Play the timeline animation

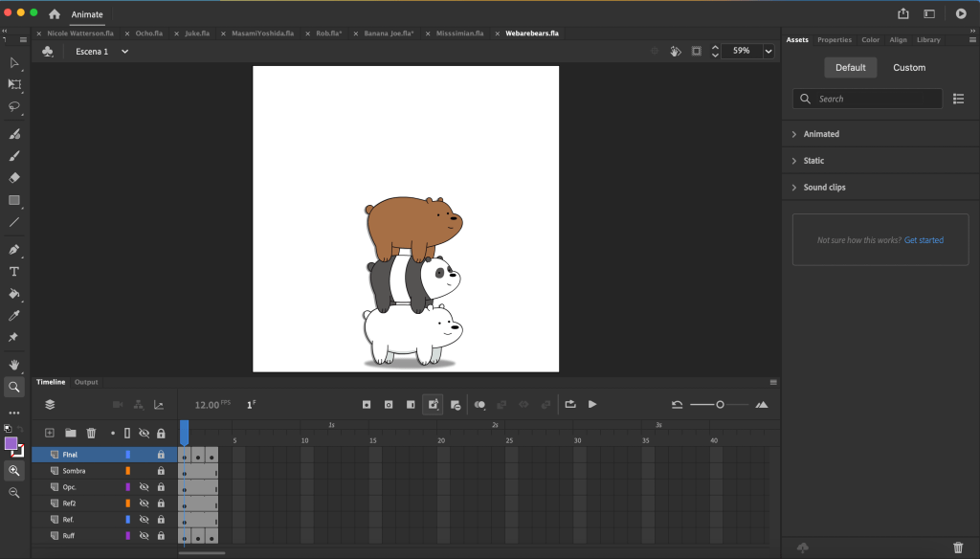pyautogui.click(x=592, y=405)
